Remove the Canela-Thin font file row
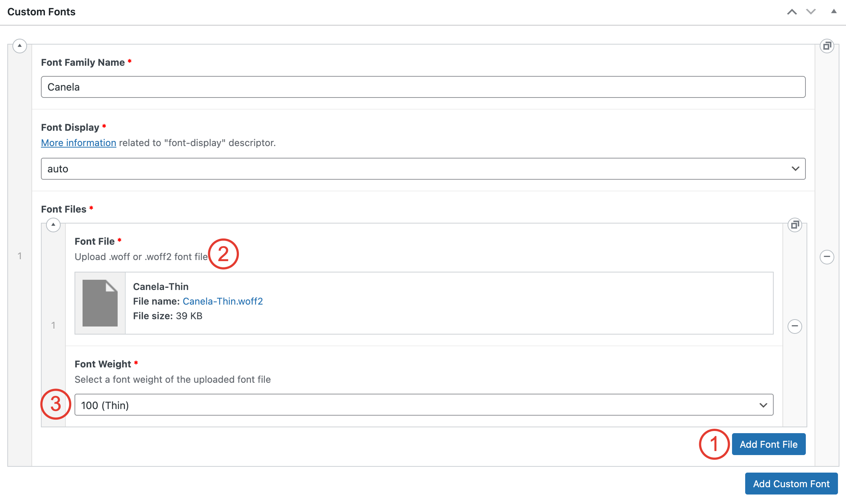Screen dimensions: 846x504 tap(795, 326)
